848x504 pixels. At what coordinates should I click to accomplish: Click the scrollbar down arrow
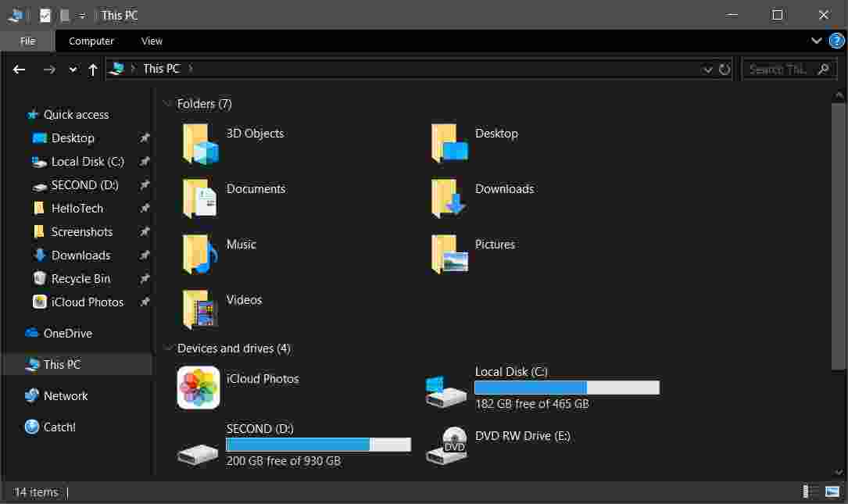point(839,473)
